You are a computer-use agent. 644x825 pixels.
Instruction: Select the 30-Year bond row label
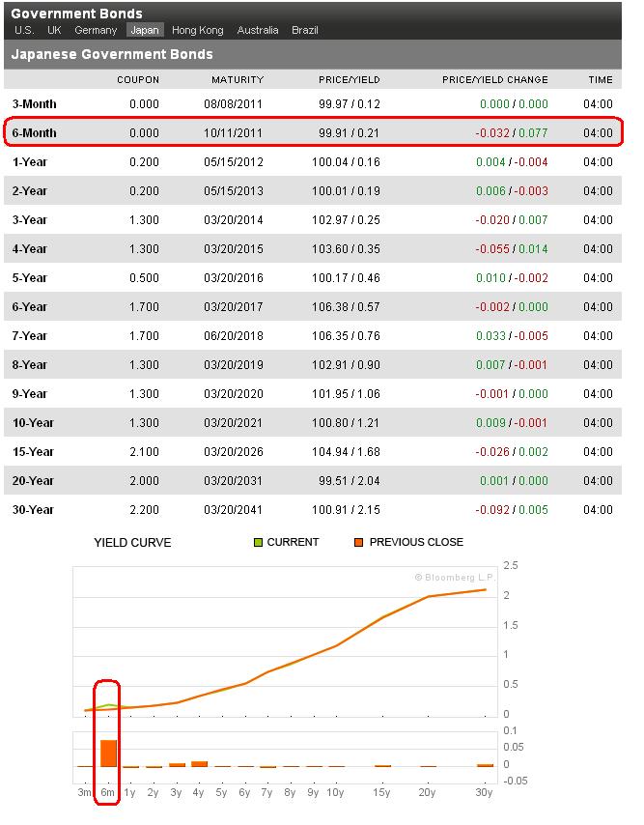[33, 509]
